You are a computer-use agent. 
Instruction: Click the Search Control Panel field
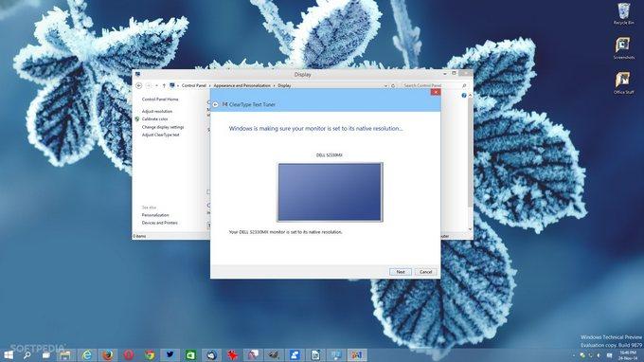click(x=435, y=85)
